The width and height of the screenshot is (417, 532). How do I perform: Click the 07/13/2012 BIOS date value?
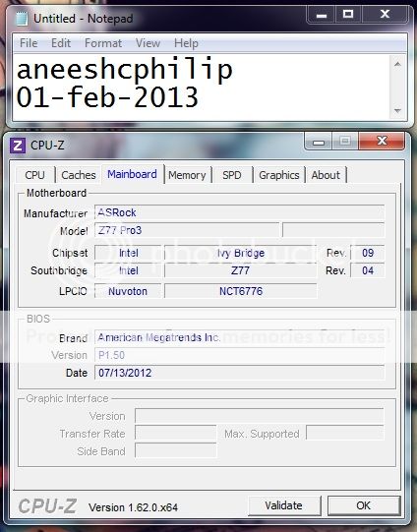(x=239, y=373)
